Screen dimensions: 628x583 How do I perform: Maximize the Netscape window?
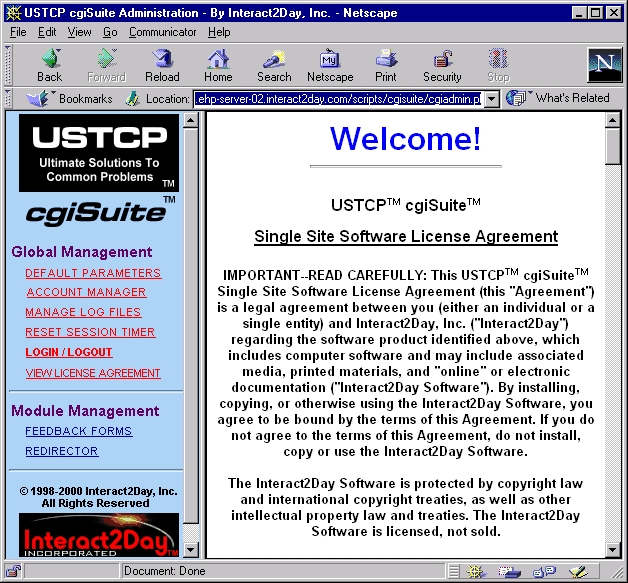point(596,13)
